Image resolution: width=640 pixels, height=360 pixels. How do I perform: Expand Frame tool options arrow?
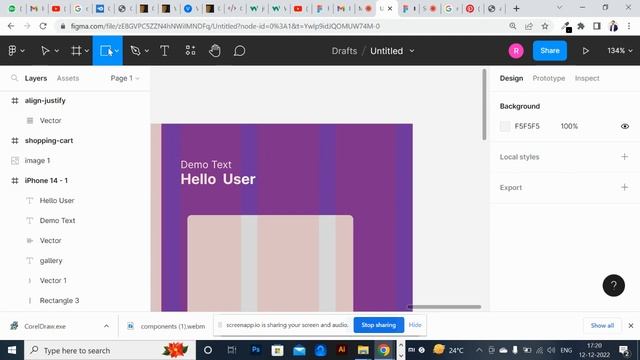87,51
